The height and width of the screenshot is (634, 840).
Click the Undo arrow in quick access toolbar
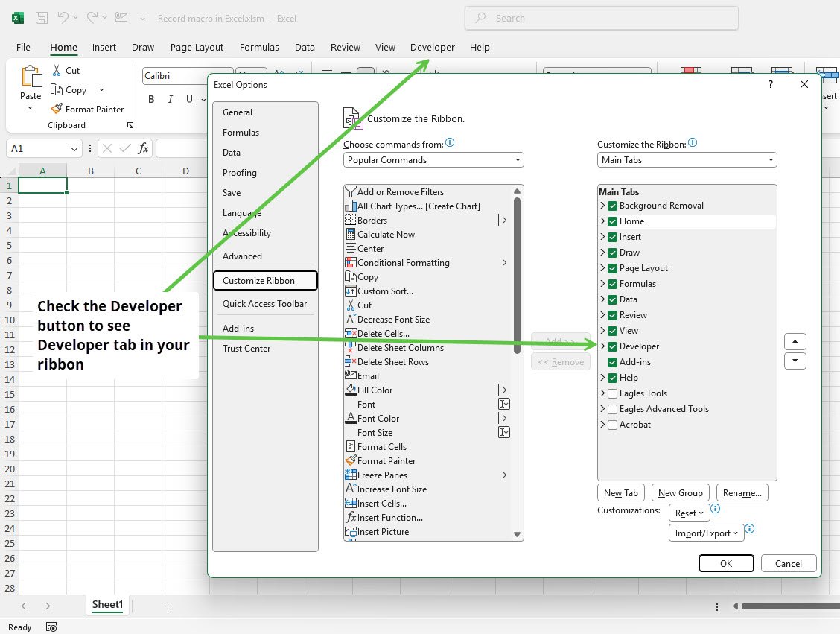point(63,18)
